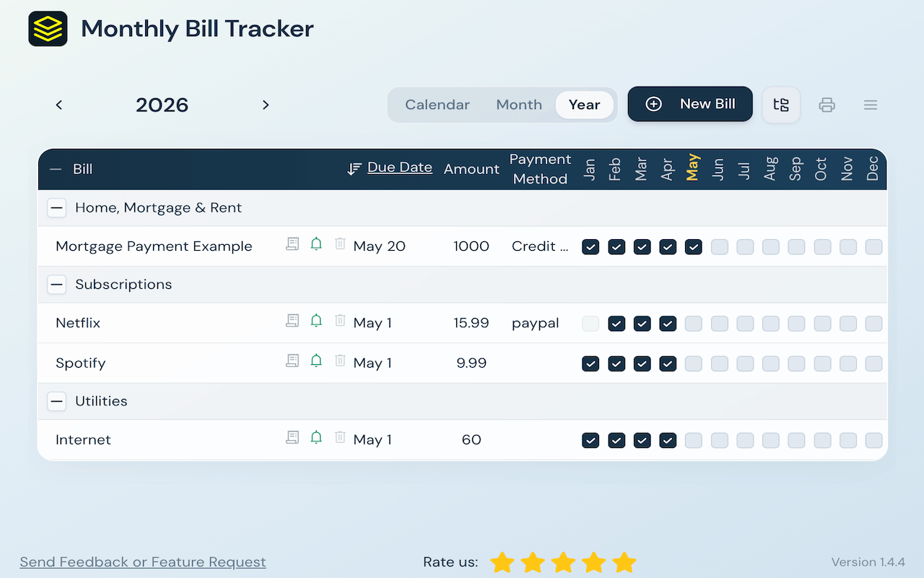Select the Internet bill name
The height and width of the screenshot is (578, 924).
click(83, 440)
